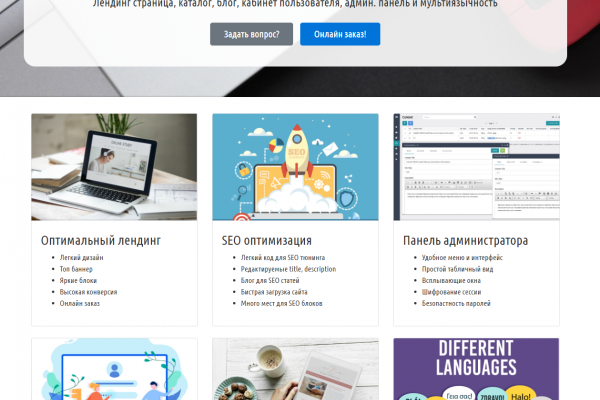Image resolution: width=600 pixels, height=400 pixels.
Task: Click 'Блог для SEO статей' item
Action: 270,281
